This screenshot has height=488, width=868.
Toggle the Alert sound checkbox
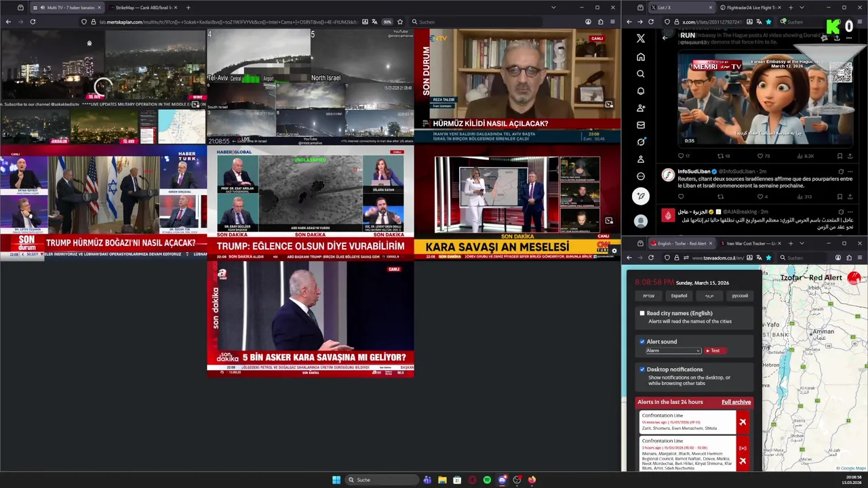pos(642,342)
